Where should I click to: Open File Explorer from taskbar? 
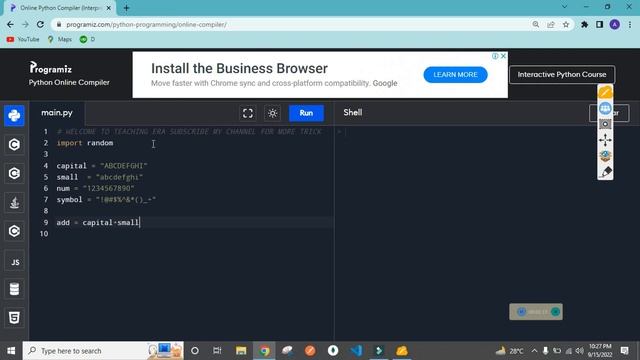pyautogui.click(x=241, y=351)
